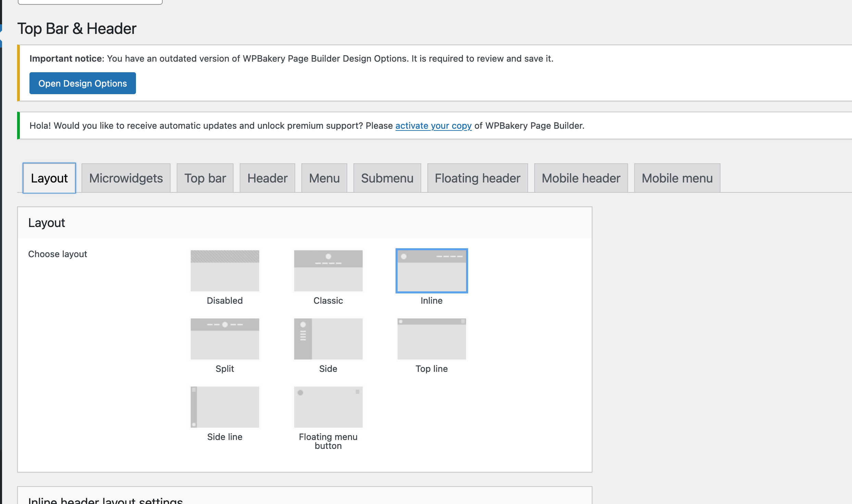Pick the Inline header layout thumbnail
This screenshot has width=852, height=504.
tap(431, 270)
